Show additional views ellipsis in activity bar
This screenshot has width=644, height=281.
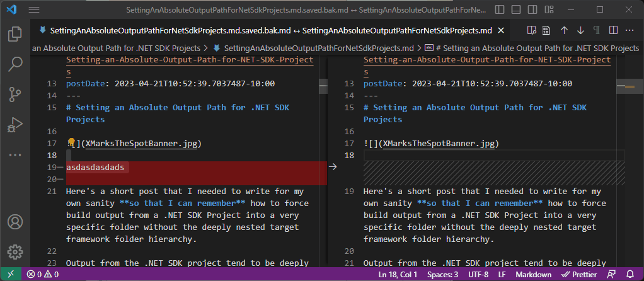15,155
